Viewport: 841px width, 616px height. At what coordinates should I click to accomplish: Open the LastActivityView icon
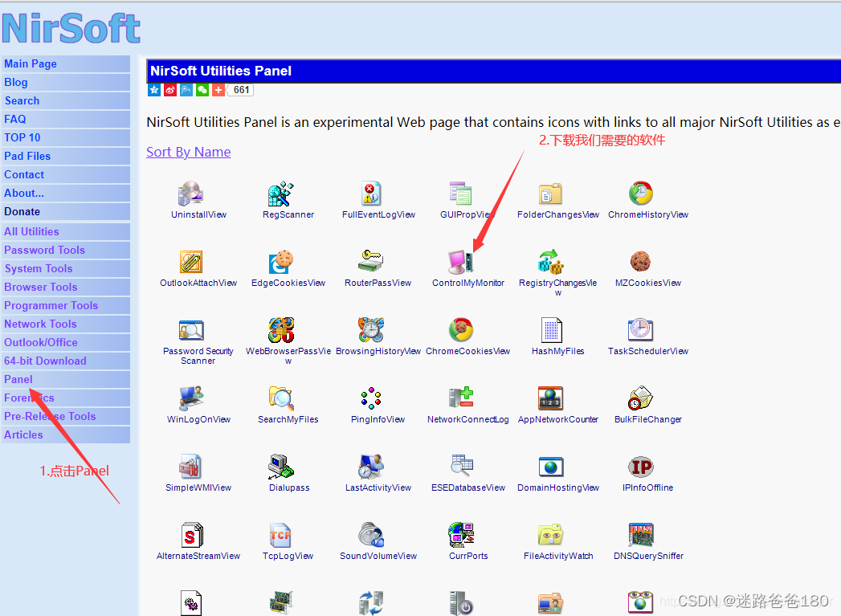click(x=370, y=467)
